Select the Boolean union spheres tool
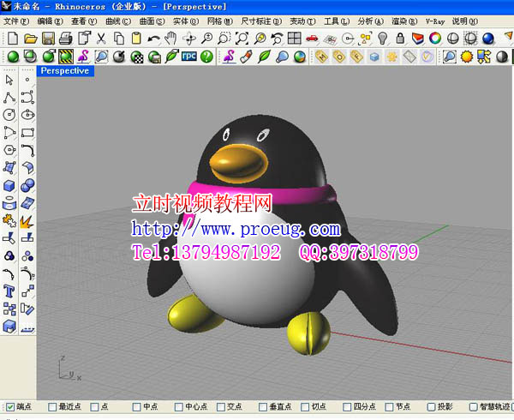The image size is (514, 420). click(27, 186)
